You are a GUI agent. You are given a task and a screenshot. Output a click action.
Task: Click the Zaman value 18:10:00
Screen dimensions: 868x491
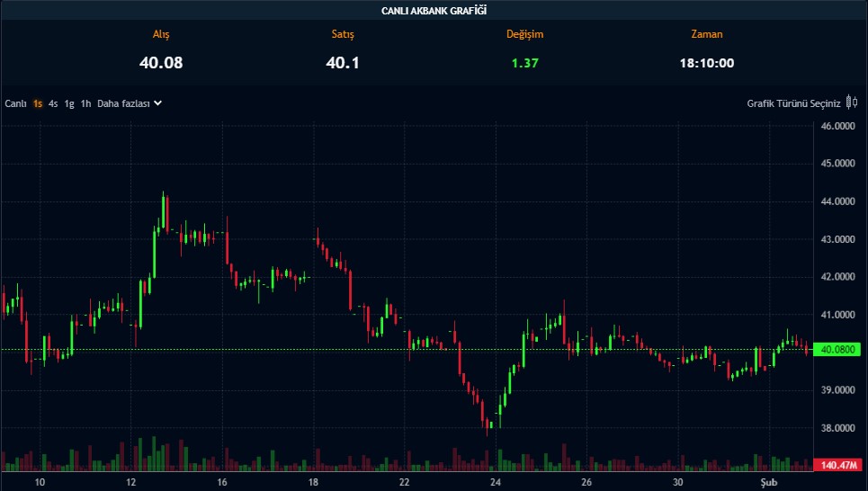click(706, 63)
